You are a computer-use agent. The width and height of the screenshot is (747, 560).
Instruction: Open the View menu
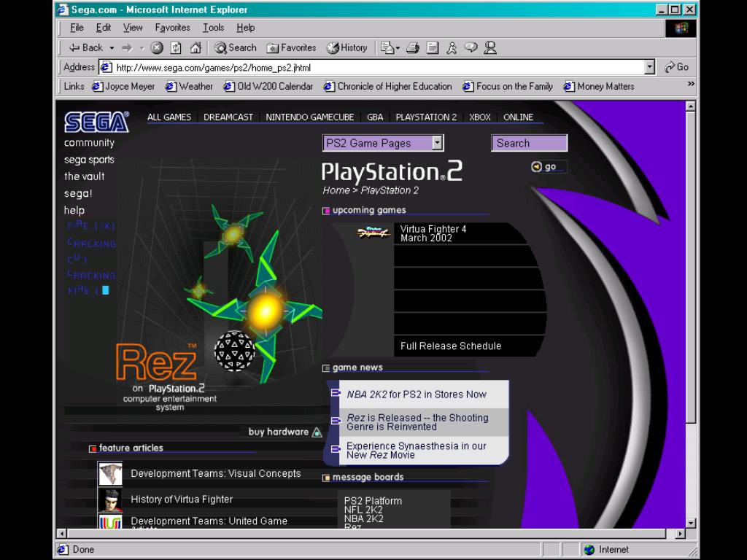pyautogui.click(x=133, y=28)
